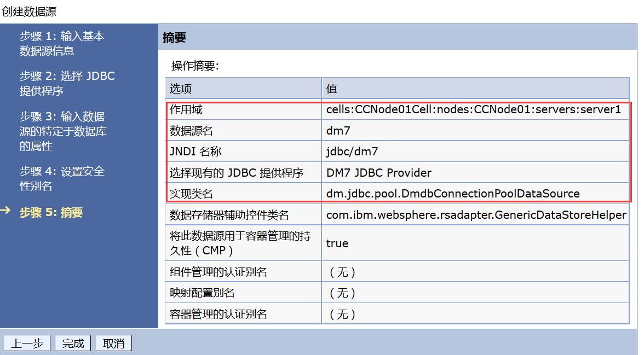Viewport: 644px width, 355px height.
Task: Select the cells:CCNode01Cell scope value
Action: coord(473,109)
